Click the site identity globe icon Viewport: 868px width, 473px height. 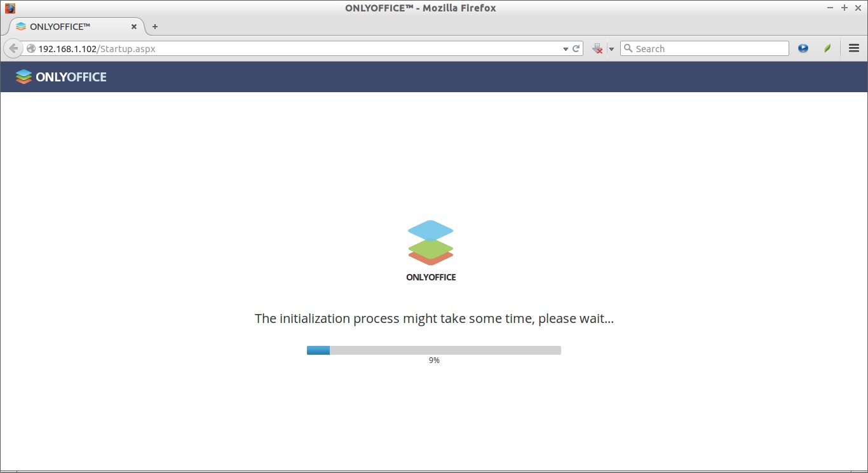pyautogui.click(x=31, y=48)
